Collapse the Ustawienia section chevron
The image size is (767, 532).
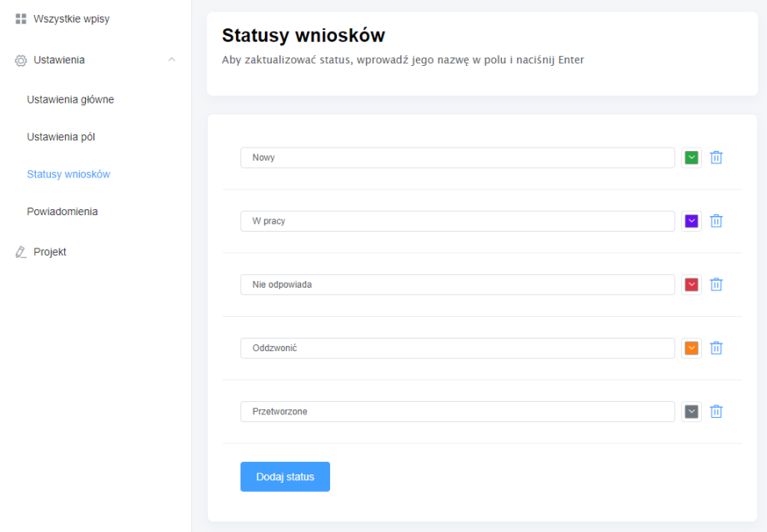click(x=172, y=60)
